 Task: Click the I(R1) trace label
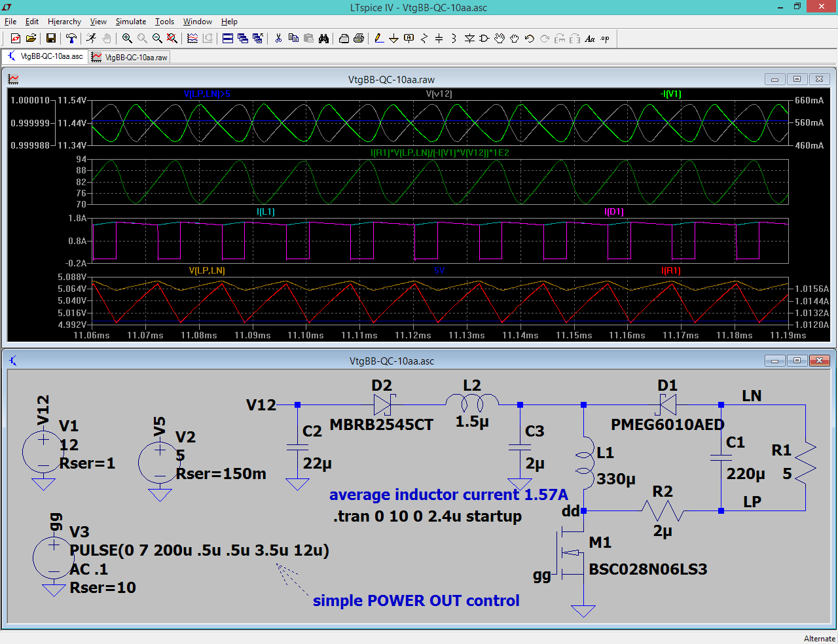click(671, 270)
